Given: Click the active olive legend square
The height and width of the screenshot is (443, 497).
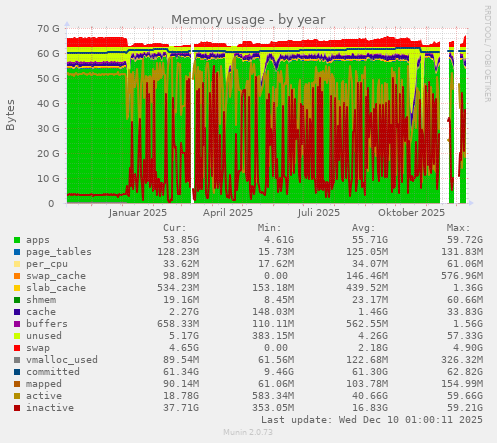Looking at the screenshot, I should coord(17,396).
